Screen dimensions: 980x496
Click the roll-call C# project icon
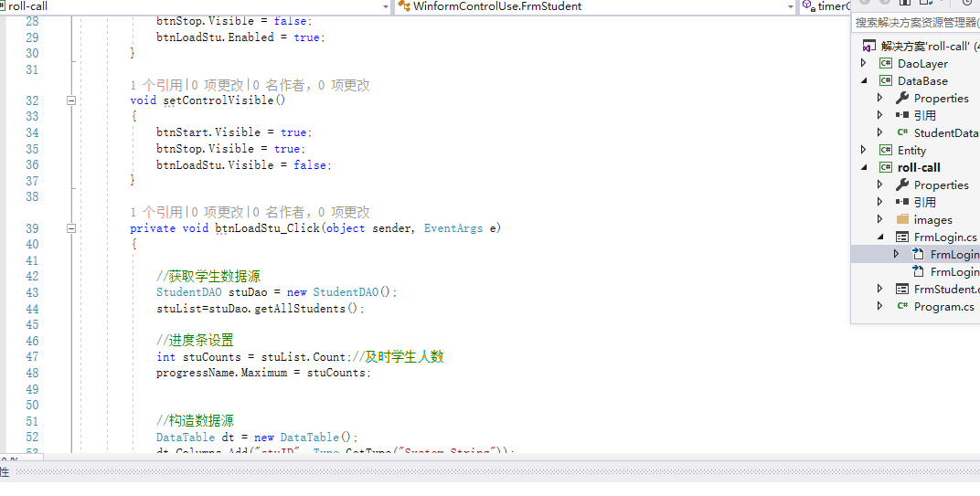click(x=886, y=167)
